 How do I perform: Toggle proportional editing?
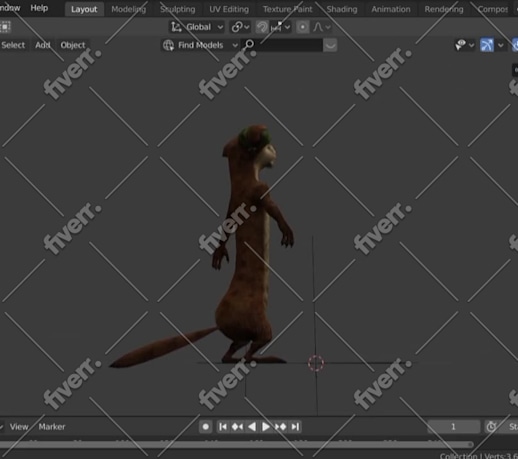click(x=303, y=27)
